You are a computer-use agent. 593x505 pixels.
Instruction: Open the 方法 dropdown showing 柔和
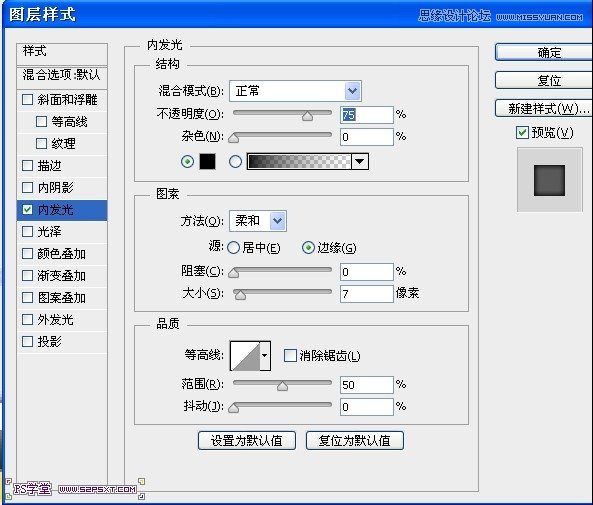(258, 221)
